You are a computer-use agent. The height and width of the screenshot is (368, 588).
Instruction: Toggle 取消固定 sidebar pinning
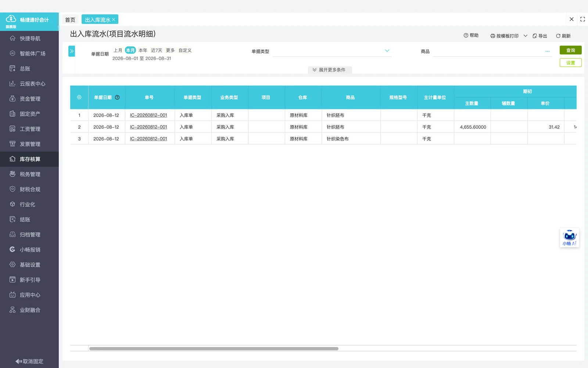pos(29,361)
